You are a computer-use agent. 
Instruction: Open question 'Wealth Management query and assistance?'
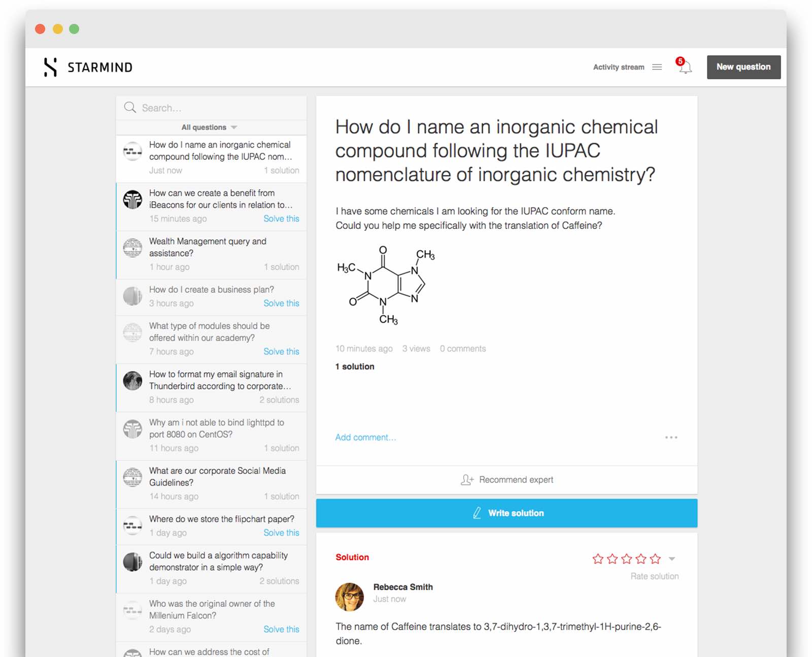click(211, 255)
